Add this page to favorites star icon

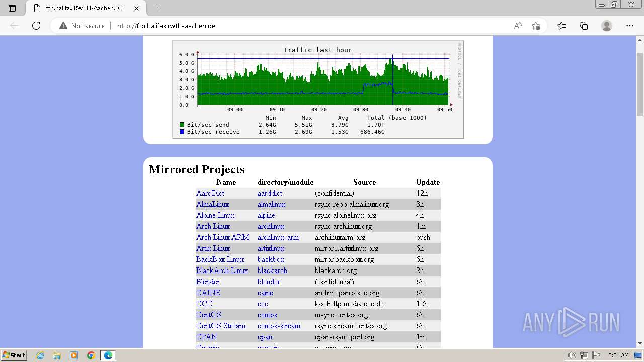(536, 26)
